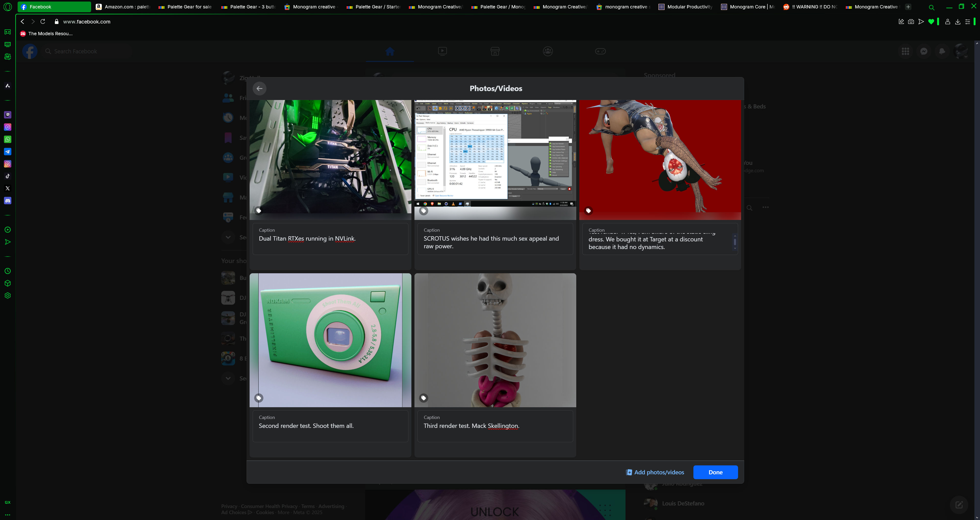Click the skeleton render thumbnail

(x=495, y=340)
